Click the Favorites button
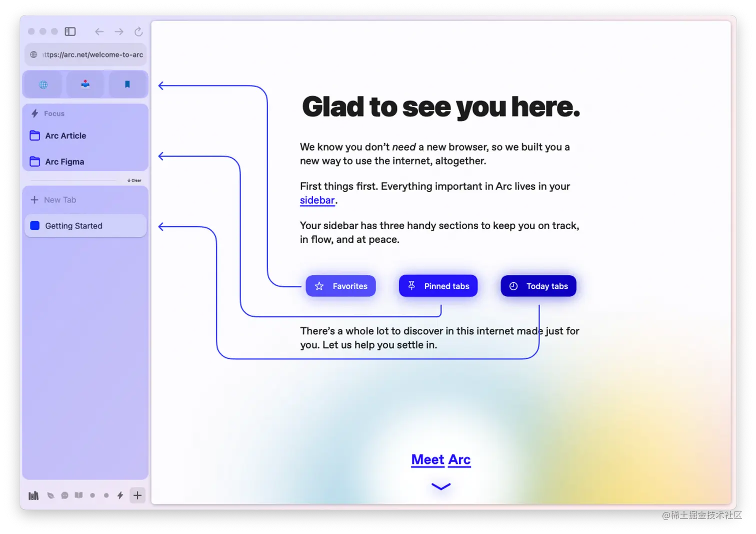756x534 pixels. click(340, 286)
